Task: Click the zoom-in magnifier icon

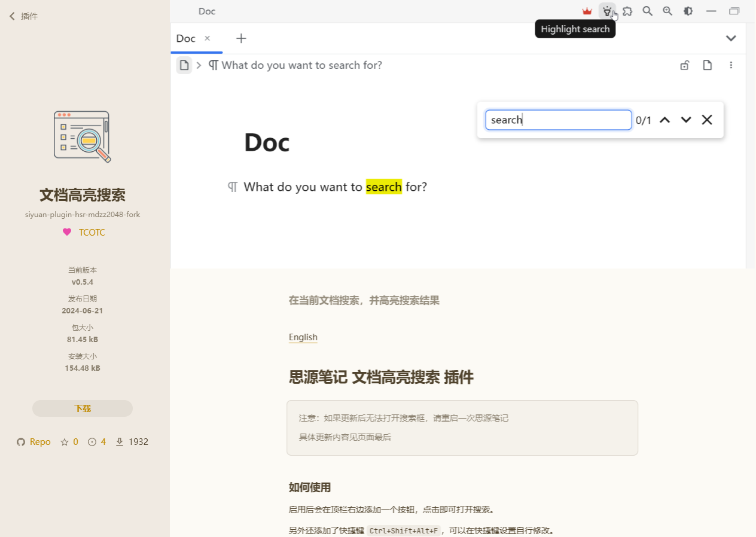Action: [667, 11]
